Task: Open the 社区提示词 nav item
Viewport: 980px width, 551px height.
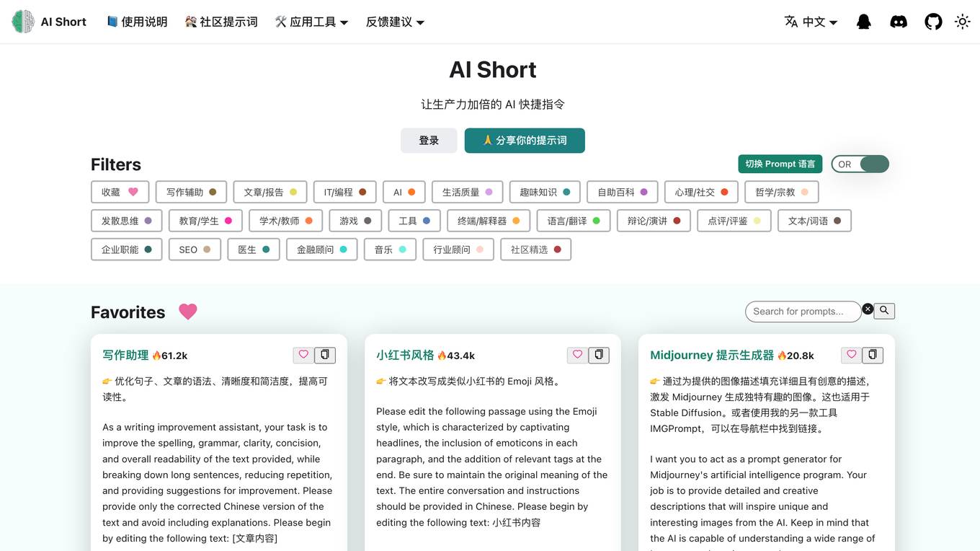Action: coord(221,22)
